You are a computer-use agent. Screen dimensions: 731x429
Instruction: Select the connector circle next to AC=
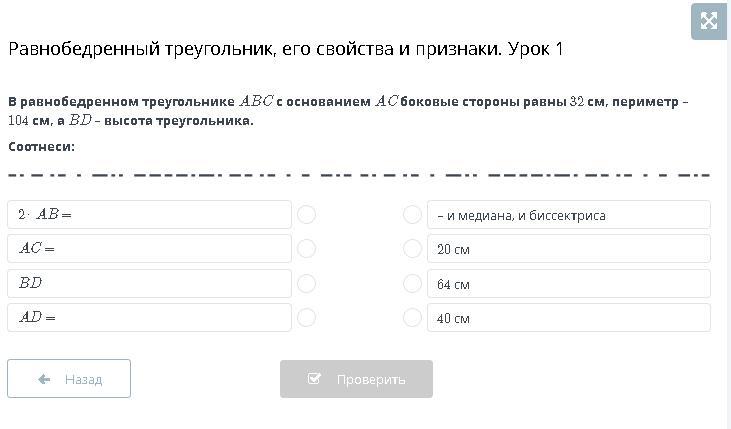coord(307,248)
